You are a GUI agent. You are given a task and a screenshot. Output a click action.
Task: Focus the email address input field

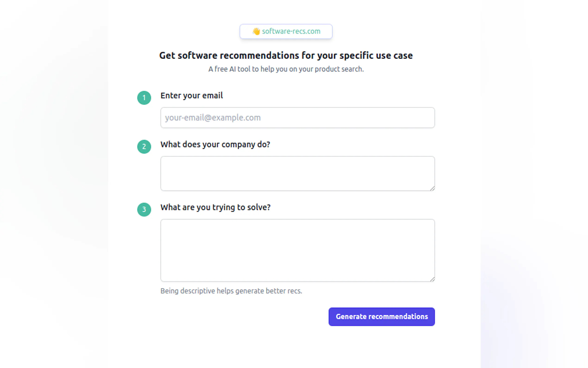pyautogui.click(x=297, y=118)
